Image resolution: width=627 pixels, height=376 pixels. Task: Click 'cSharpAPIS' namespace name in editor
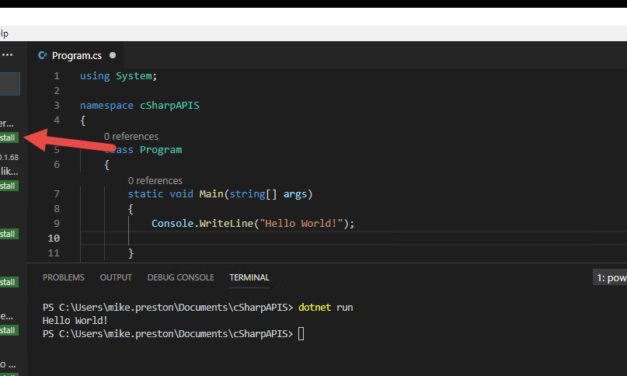click(169, 106)
